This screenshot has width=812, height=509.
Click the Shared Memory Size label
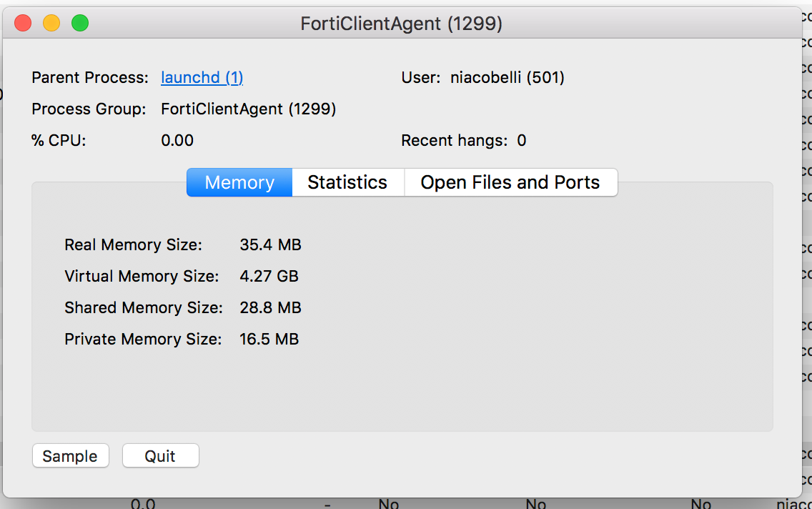[x=144, y=307]
